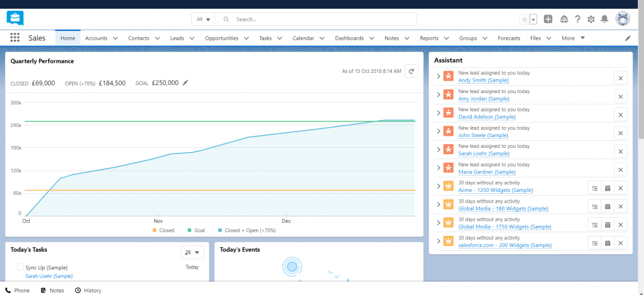Dismiss the John Steele lead notification

click(x=621, y=133)
